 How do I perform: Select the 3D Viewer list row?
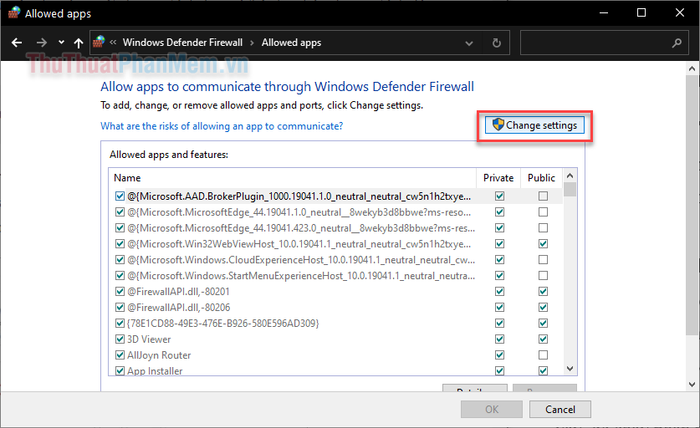pos(336,339)
